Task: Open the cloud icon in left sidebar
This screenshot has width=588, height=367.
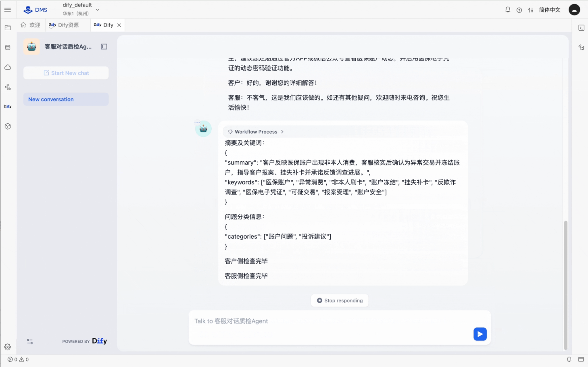Action: [x=8, y=67]
